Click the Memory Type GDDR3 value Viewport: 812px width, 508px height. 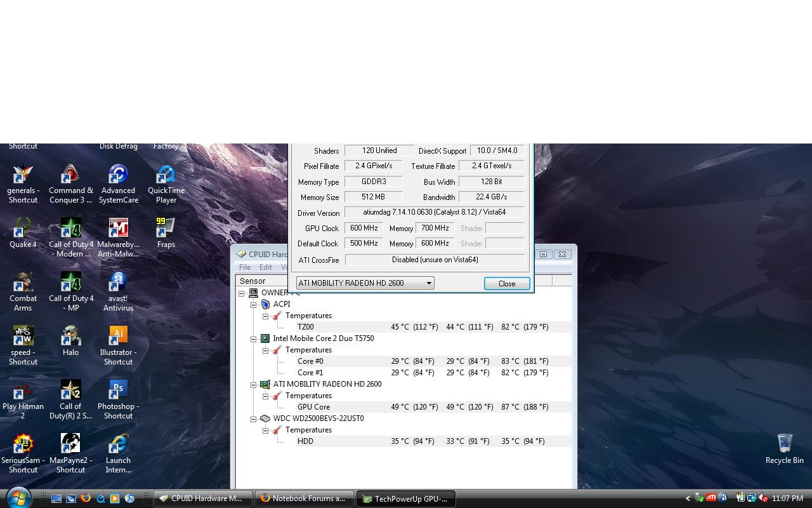(x=374, y=182)
